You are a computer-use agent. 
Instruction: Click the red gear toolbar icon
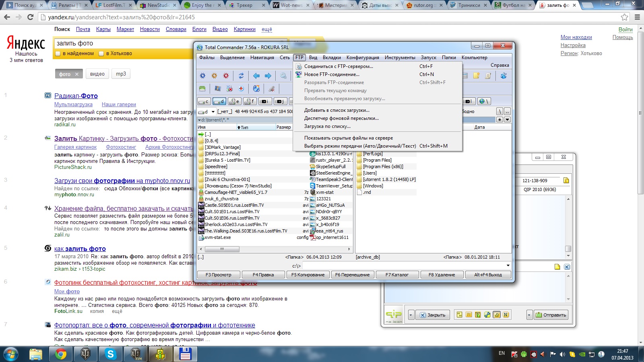pyautogui.click(x=226, y=76)
